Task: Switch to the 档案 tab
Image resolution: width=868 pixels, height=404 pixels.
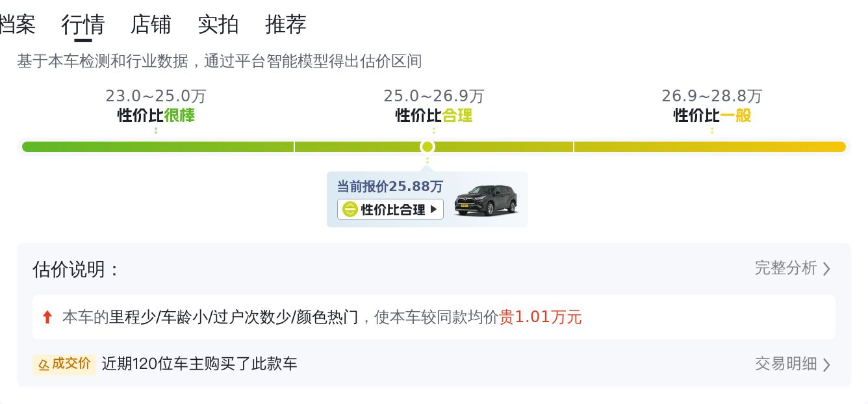Action: pyautogui.click(x=17, y=25)
